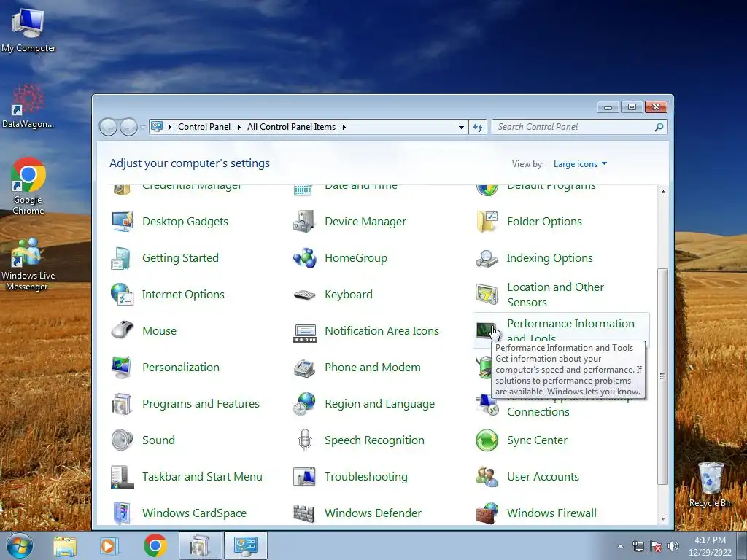The height and width of the screenshot is (560, 747).
Task: Open the Windows Firewall link text
Action: pos(551,513)
